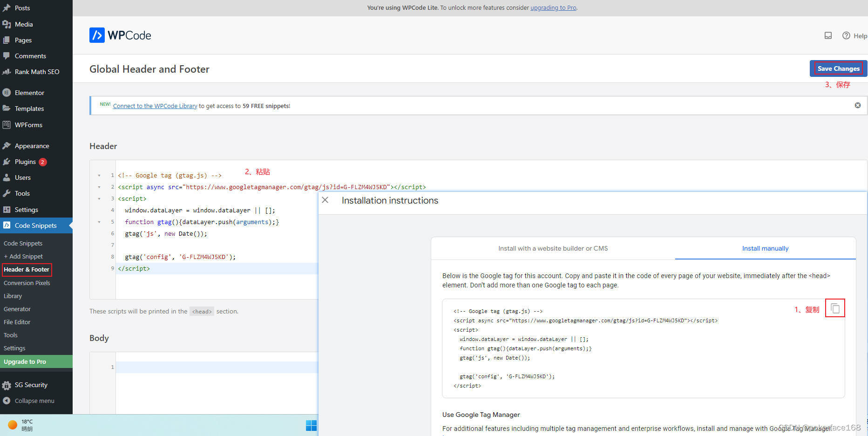868x436 pixels.
Task: Click the 'Use Google Tag Manager' heading
Action: pos(481,415)
